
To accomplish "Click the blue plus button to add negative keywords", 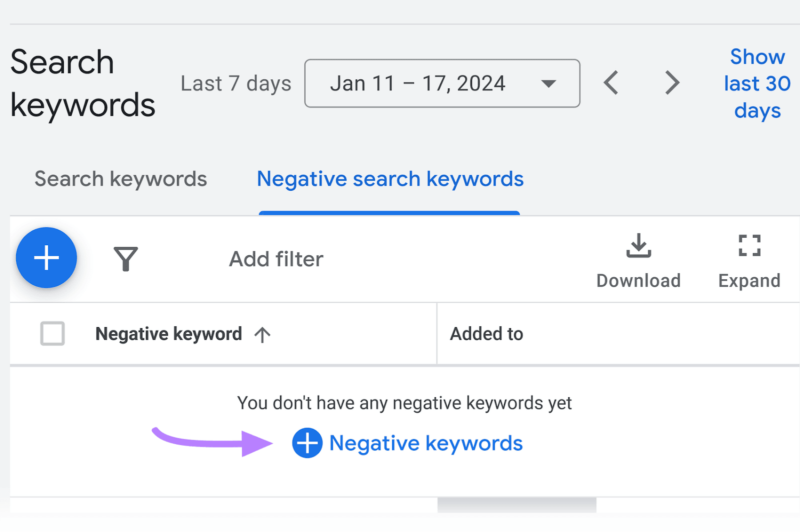I will tap(46, 258).
